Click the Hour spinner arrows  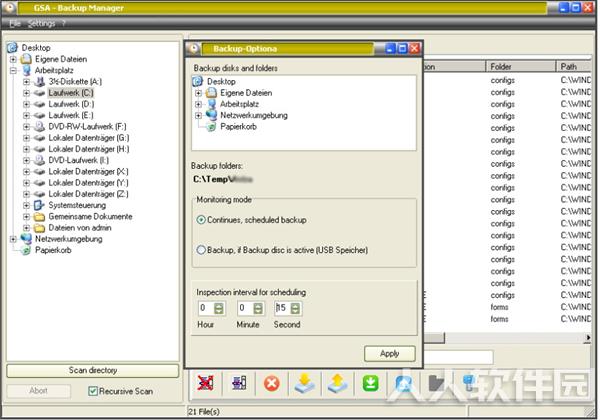tap(218, 308)
